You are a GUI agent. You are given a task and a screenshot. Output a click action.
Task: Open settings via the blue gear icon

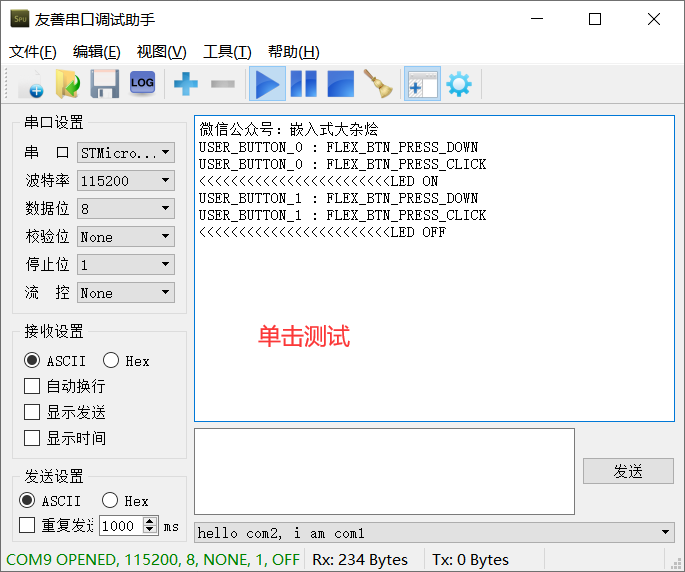459,83
